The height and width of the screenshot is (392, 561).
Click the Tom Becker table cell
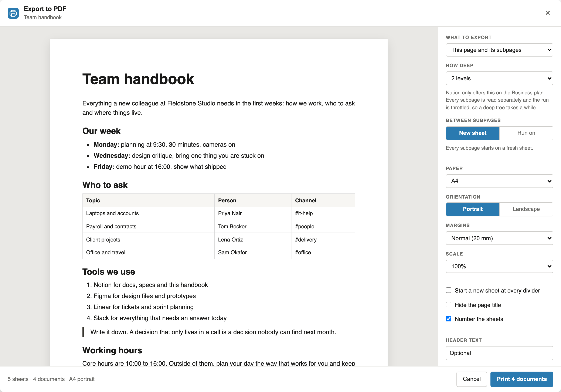[253, 227]
